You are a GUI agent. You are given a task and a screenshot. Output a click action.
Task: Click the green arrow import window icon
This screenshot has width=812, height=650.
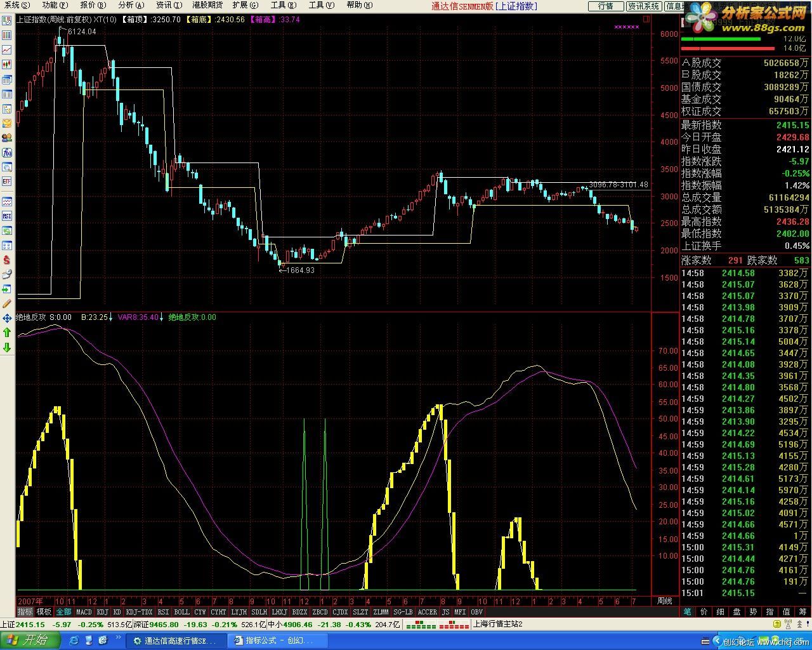(7, 289)
